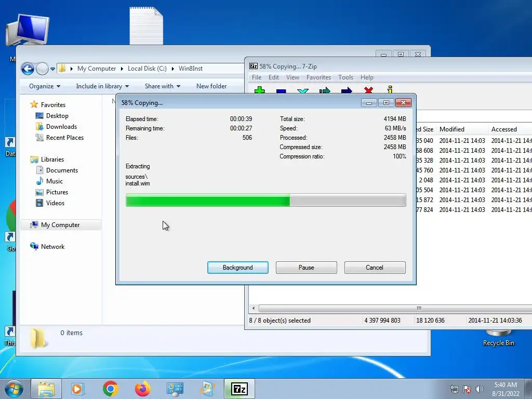
Task: Open the Include in library dropdown
Action: click(102, 86)
